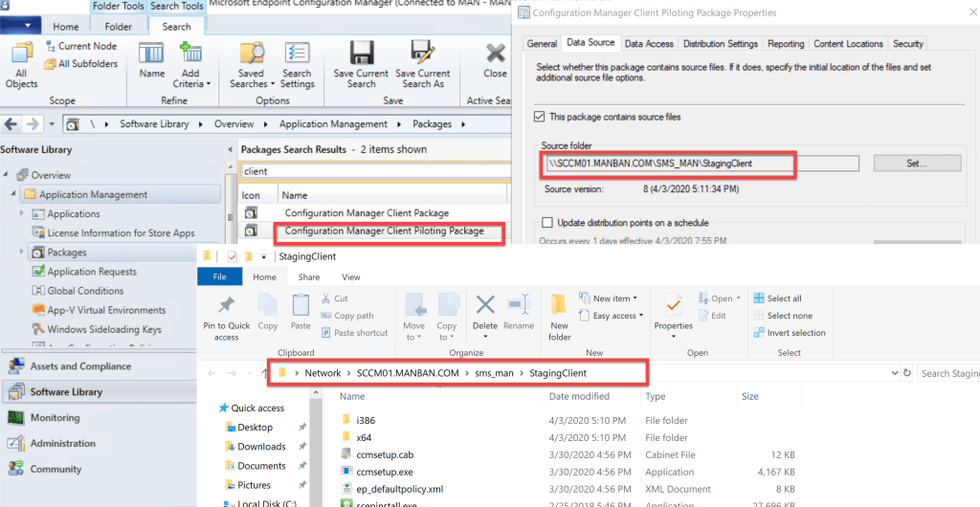Switch to Data Access tab
Viewport: 980px width, 507px height.
[649, 44]
